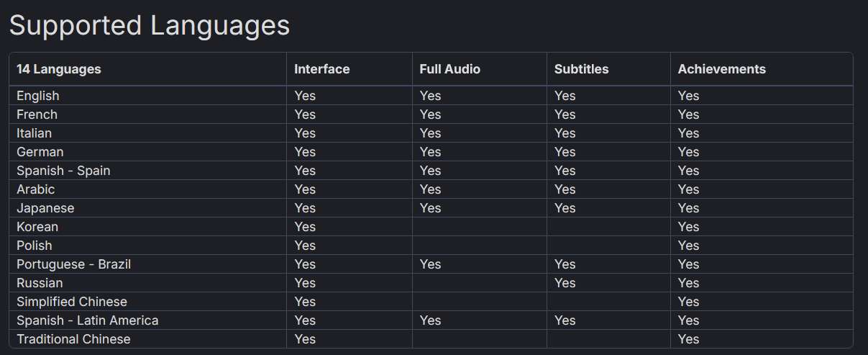
Task: Click the Full Audio Yes for Japanese
Action: (x=430, y=208)
